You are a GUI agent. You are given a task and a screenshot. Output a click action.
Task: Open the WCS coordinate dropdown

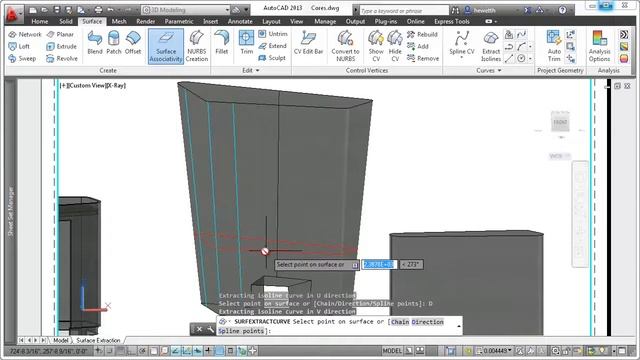[560, 156]
